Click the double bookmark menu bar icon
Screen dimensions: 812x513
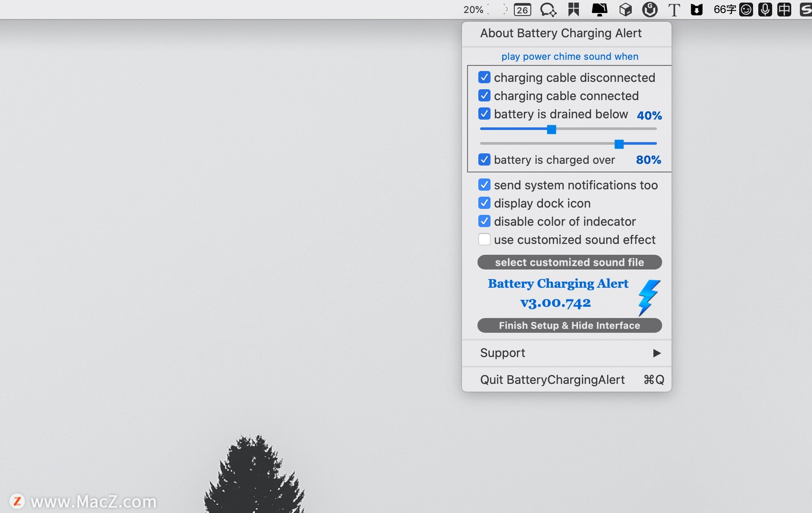[574, 10]
